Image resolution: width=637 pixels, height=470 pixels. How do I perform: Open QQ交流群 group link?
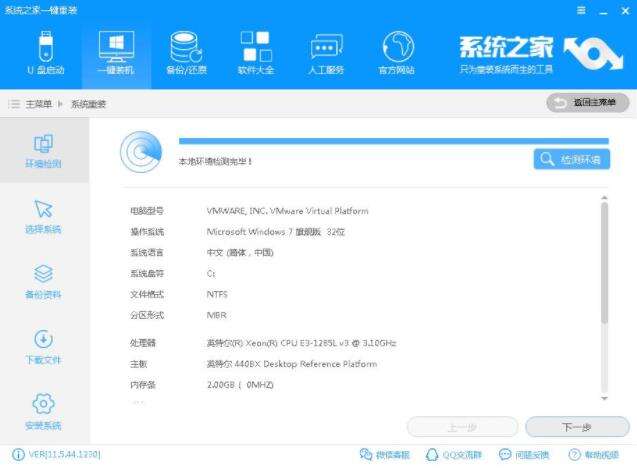click(454, 455)
